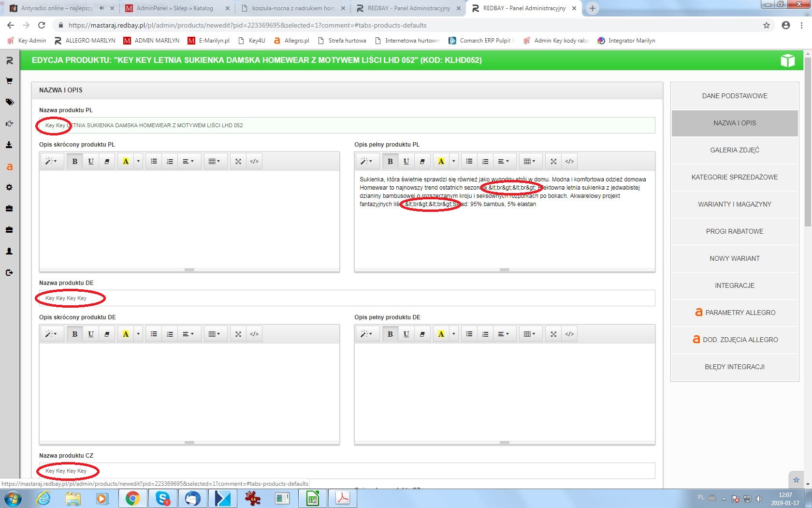Toggle underline in Opis skrócony produktu DE editor
Image resolution: width=812 pixels, height=508 pixels.
pyautogui.click(x=91, y=334)
